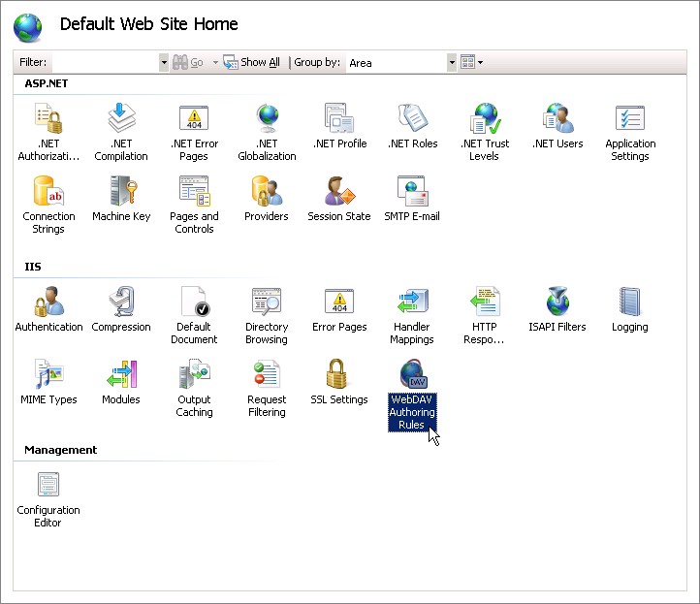
Task: Select WebDAV Authoring Rules icon
Action: click(412, 394)
